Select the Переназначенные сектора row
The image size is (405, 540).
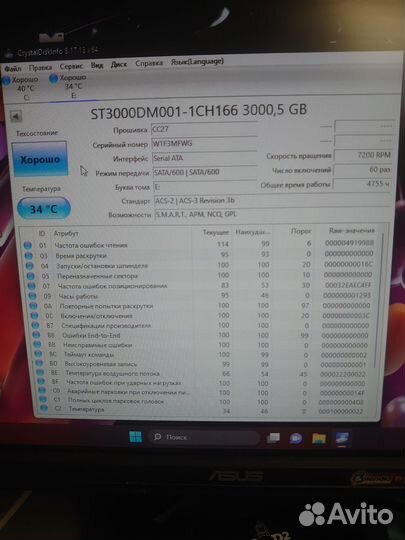tap(200, 276)
